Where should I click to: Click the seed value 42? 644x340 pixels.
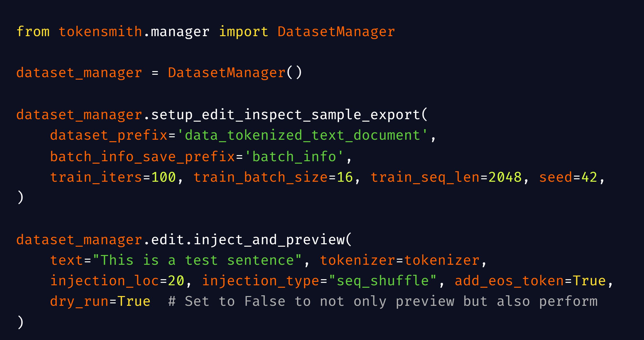tap(589, 177)
